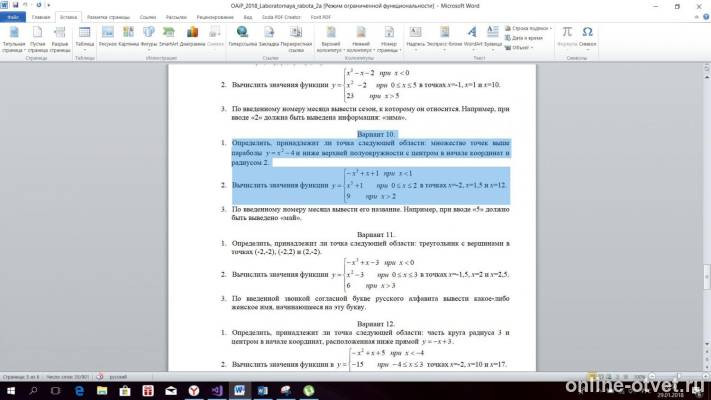Open the Windows Start menu
Screen dimensions: 711x400
tap(10, 390)
